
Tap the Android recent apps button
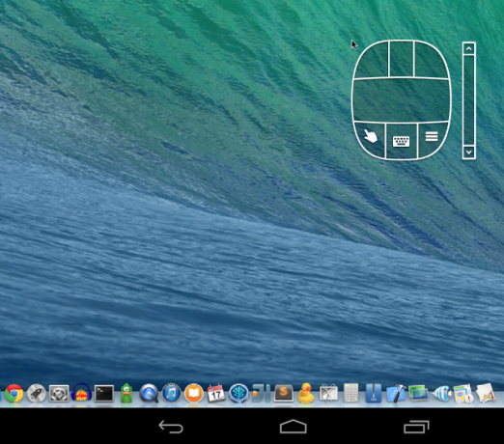[416, 427]
